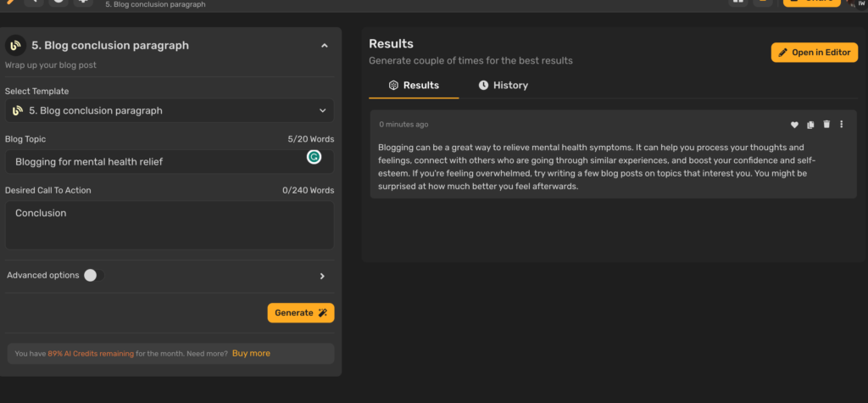
Task: Favorite the generated result with heart icon
Action: 794,125
